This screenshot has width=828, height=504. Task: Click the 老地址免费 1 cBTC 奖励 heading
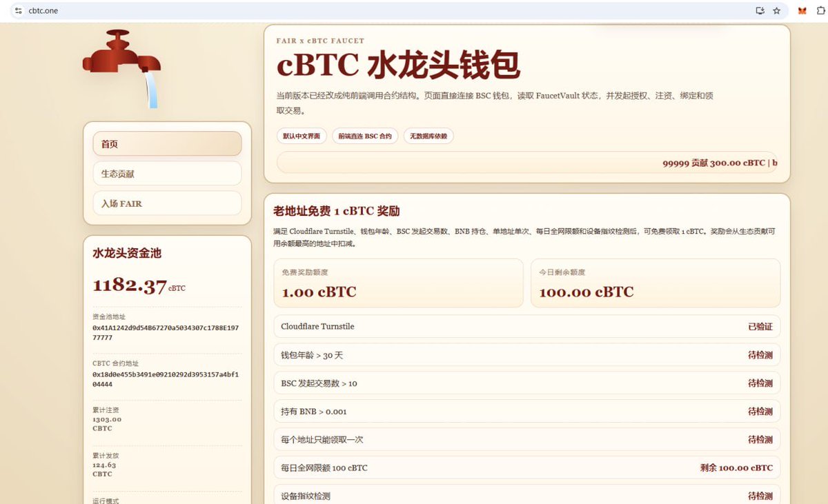click(x=337, y=211)
